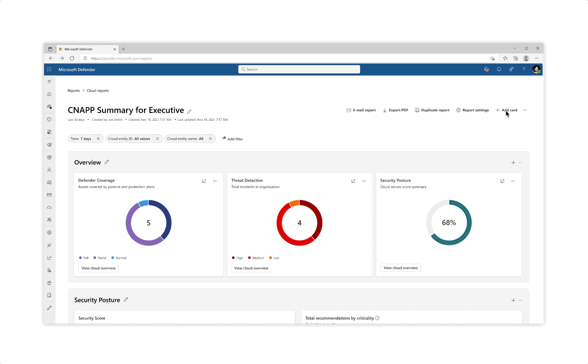Select Export PDF in toolbar
Screen dimensions: 588x364
click(x=395, y=110)
